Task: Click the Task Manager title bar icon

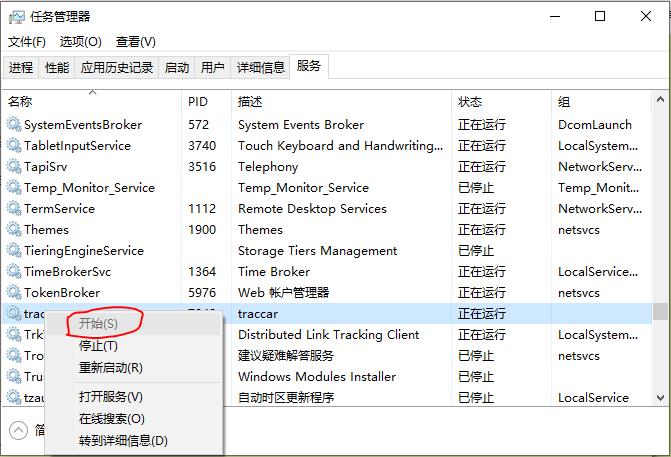Action: (x=17, y=16)
